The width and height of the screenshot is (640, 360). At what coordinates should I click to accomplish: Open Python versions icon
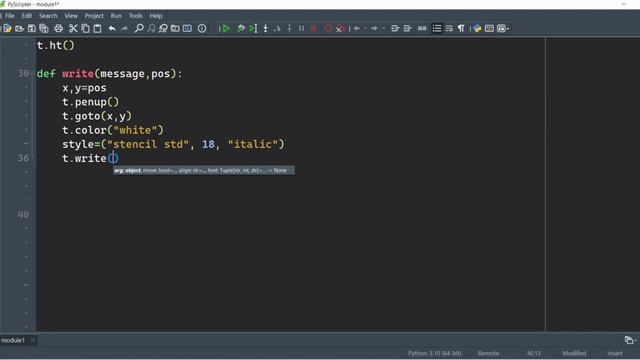[477, 29]
